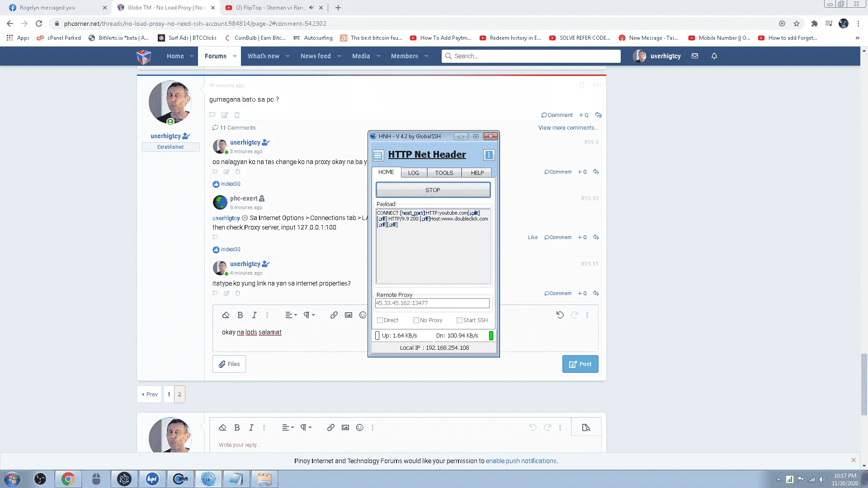Open alerts bell in navbar
Screen dimensions: 868x488
tap(714, 56)
